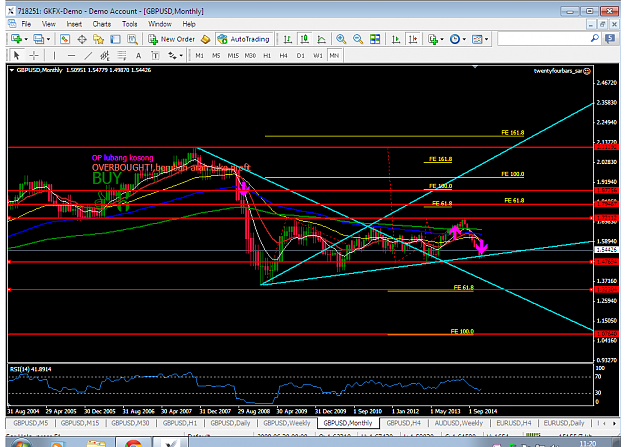Click the New Chart icon

[16, 39]
